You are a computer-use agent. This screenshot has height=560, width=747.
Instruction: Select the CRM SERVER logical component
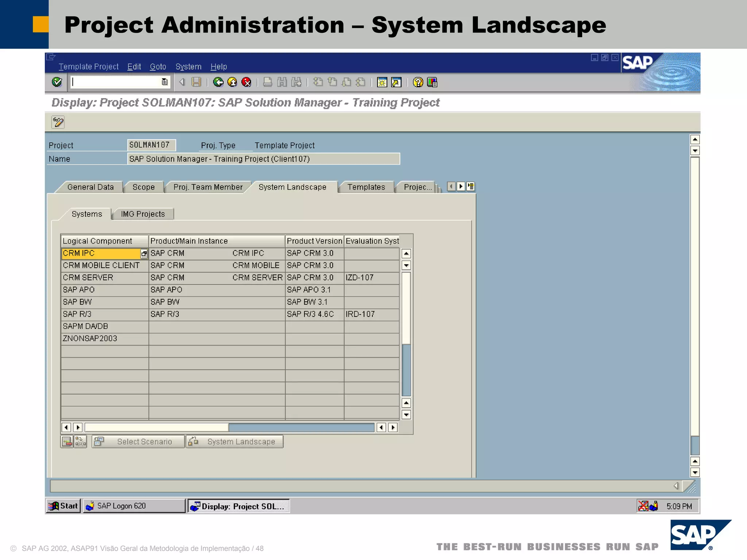pos(105,277)
